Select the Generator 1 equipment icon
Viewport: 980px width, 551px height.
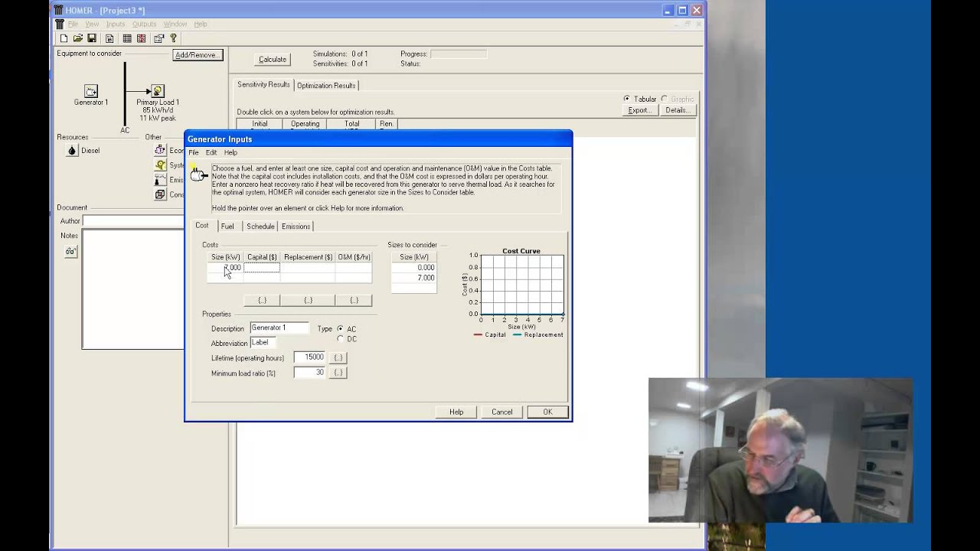pyautogui.click(x=91, y=91)
